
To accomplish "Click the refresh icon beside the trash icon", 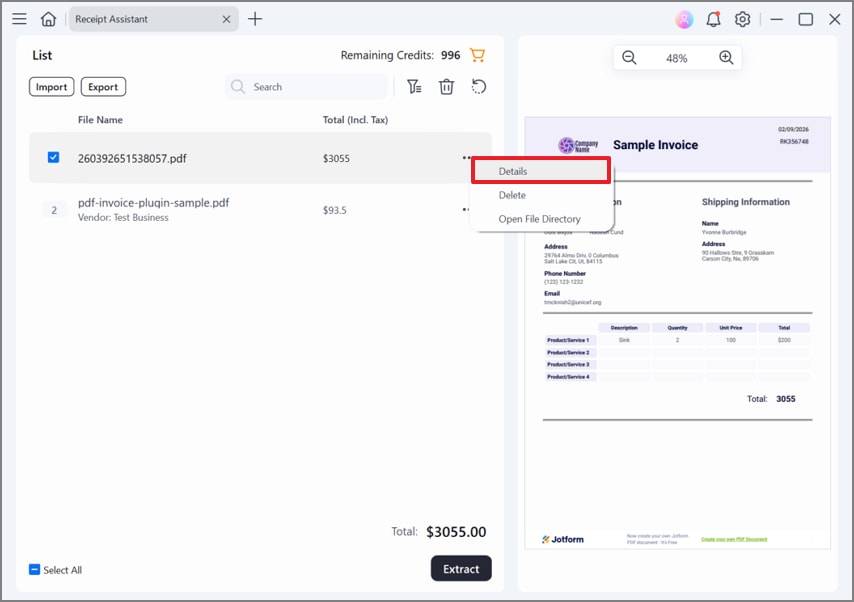I will point(478,87).
